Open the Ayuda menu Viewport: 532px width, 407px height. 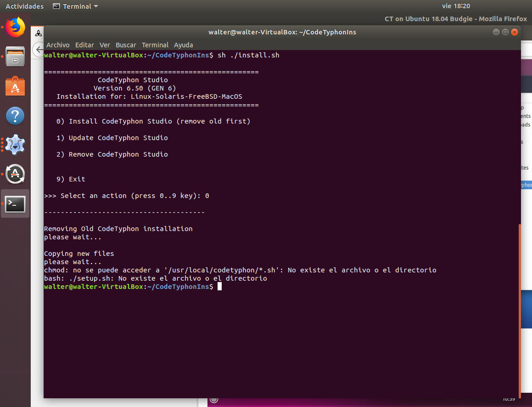point(183,45)
